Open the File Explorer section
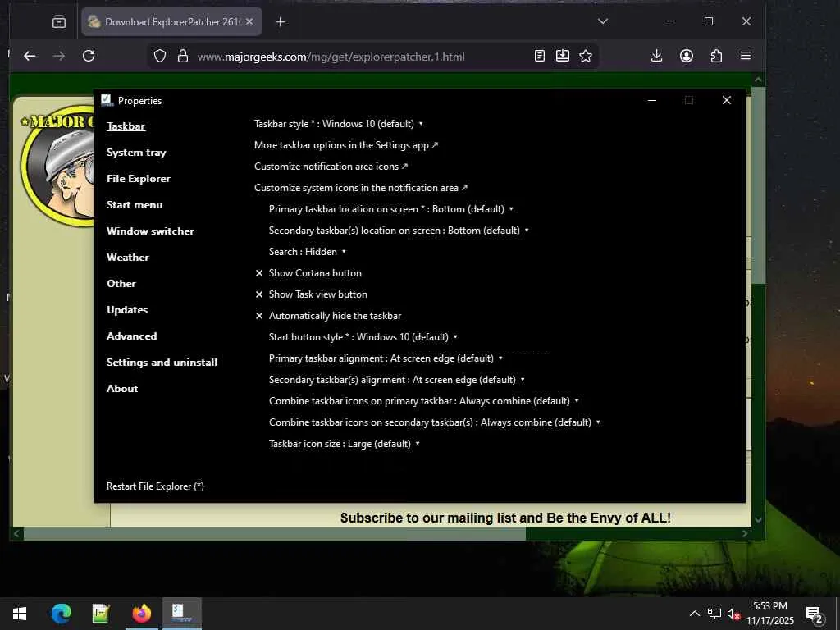Viewport: 840px width, 630px height. [138, 179]
